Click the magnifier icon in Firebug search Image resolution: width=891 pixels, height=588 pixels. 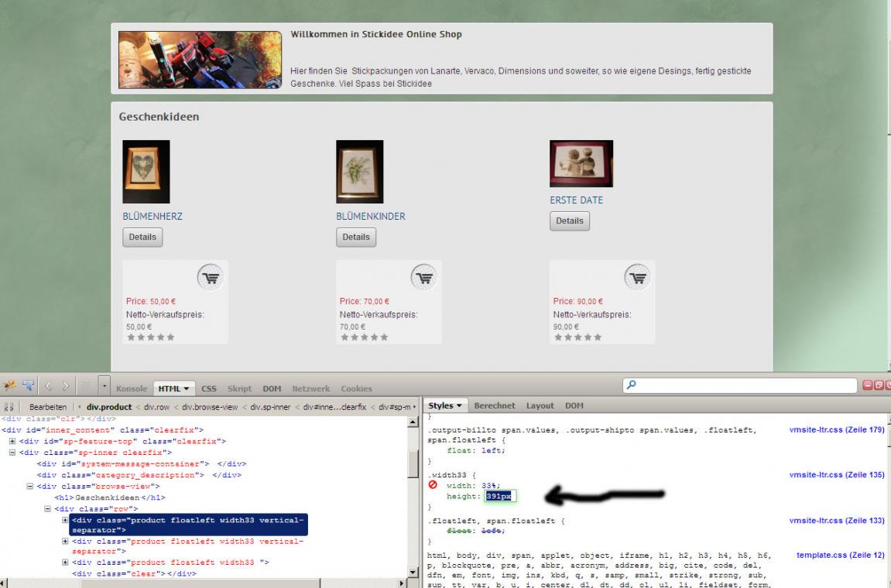pos(634,385)
